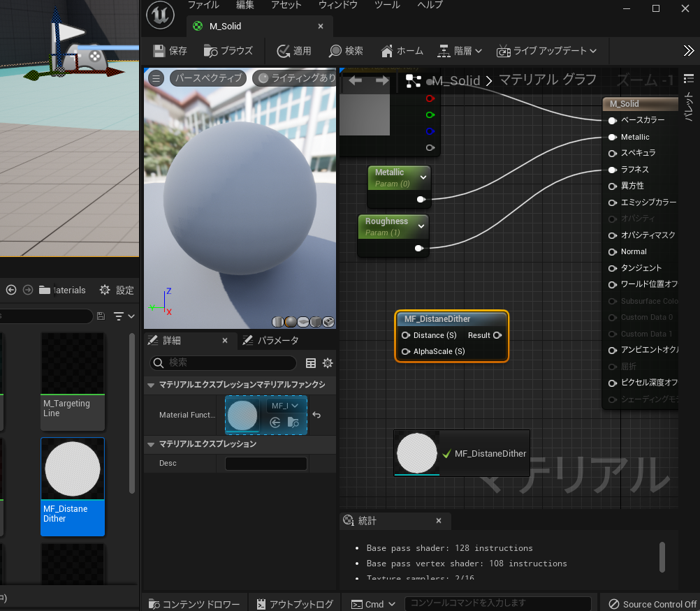This screenshot has width=700, height=611.
Task: Click the Desc text field
Action: tap(266, 463)
